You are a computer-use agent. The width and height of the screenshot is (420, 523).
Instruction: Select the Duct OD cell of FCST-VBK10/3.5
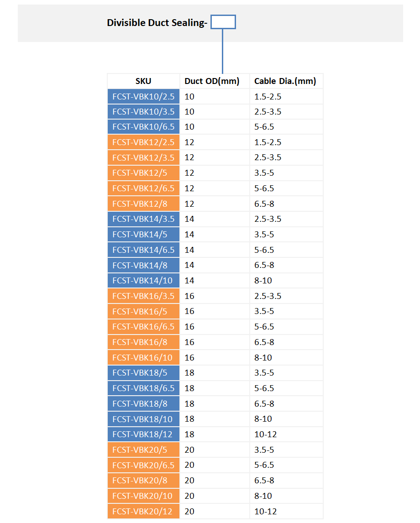[x=215, y=112]
